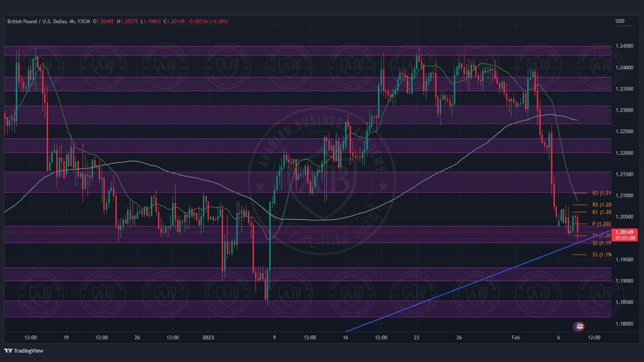Click the 2023 label on time axis
Image resolution: width=644 pixels, height=362 pixels.
point(208,338)
